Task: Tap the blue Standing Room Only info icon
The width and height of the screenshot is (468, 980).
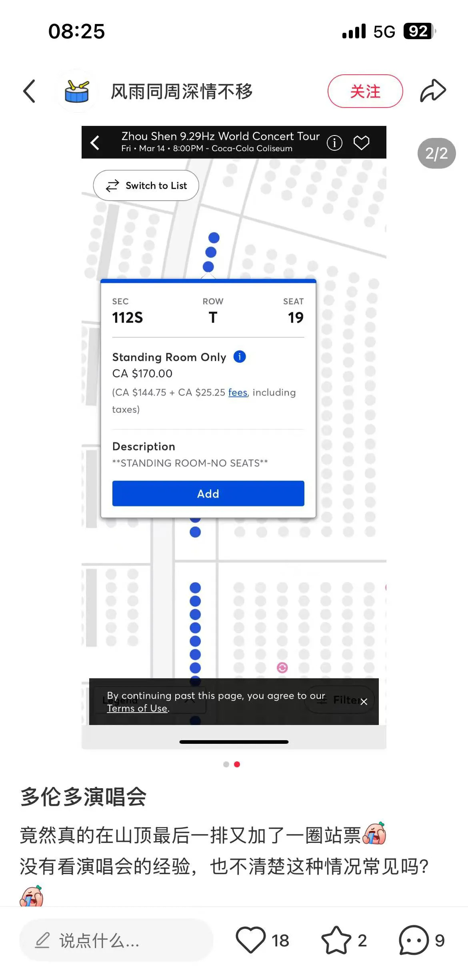Action: coord(240,356)
